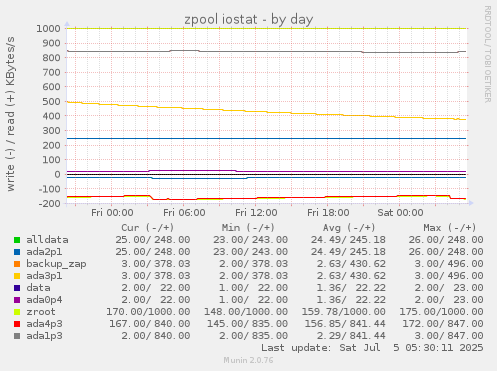497x371 pixels.
Task: Click zroot's current value '170.00/1000.00'
Action: (148, 312)
